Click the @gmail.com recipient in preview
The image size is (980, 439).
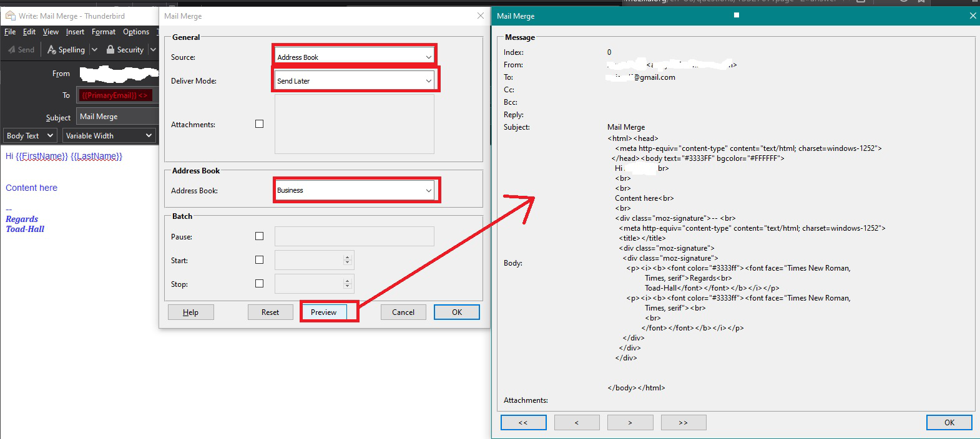click(x=642, y=77)
